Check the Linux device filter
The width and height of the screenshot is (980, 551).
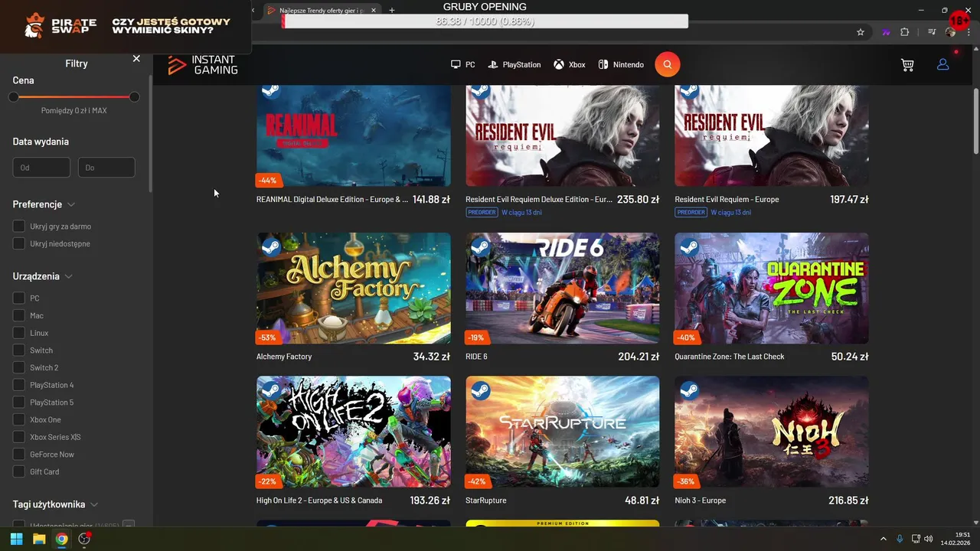[19, 333]
